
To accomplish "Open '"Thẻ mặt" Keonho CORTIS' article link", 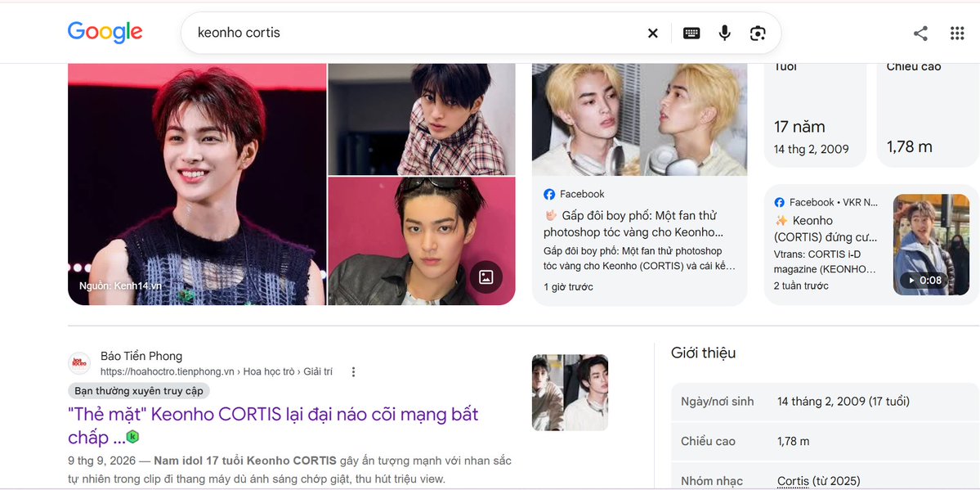I will (x=273, y=425).
